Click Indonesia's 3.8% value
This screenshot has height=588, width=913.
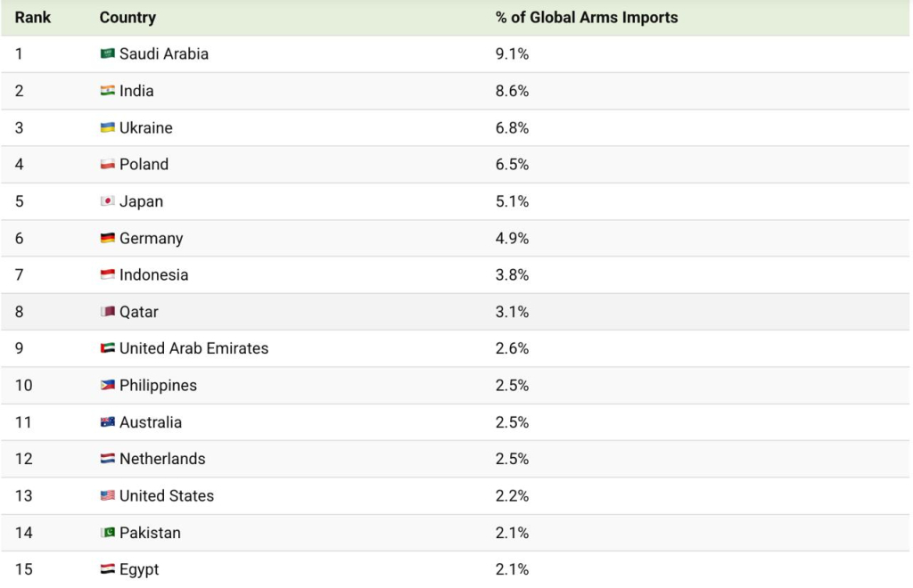pos(512,275)
